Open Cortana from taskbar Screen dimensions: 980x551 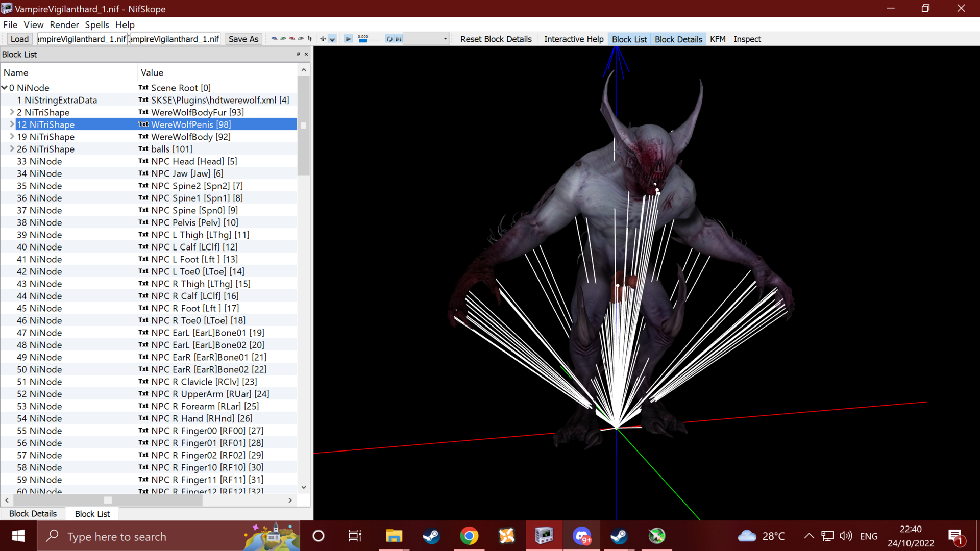[x=318, y=536]
